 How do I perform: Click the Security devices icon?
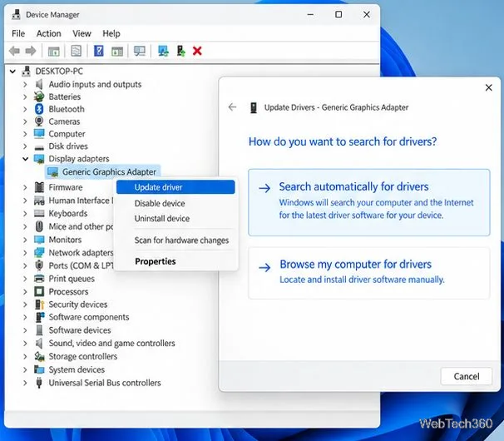39,305
